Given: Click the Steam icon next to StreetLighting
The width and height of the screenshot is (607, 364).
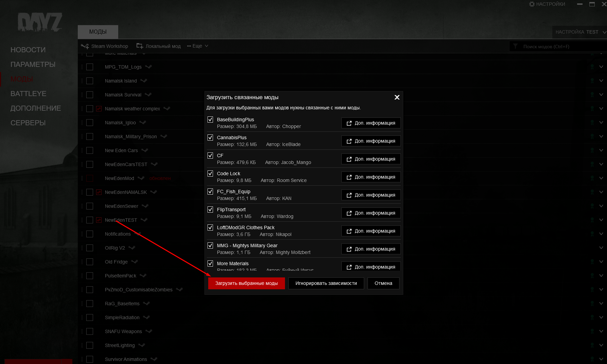Looking at the screenshot, I should click(142, 345).
